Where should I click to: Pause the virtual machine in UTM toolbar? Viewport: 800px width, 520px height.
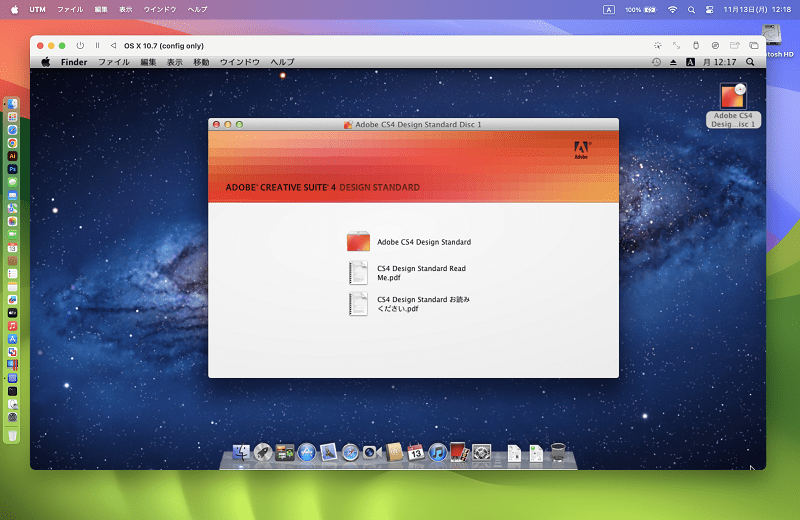click(97, 45)
